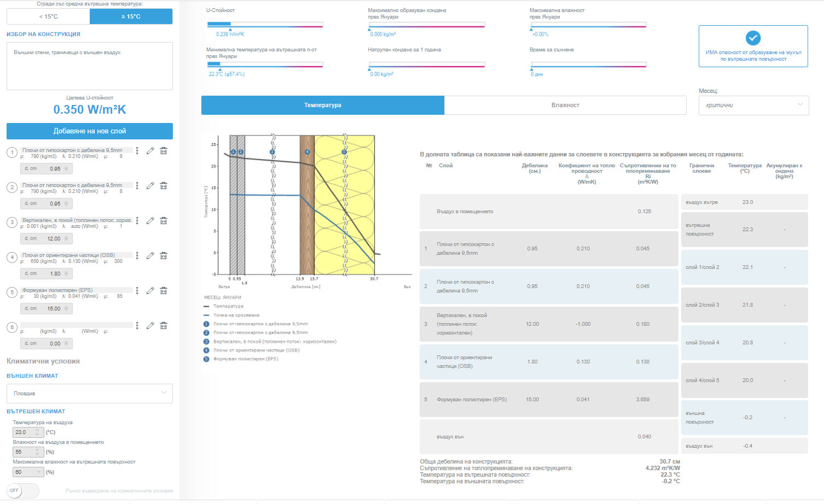Edit the OSB layer using the pencil icon
824x504 pixels.
coord(150,256)
